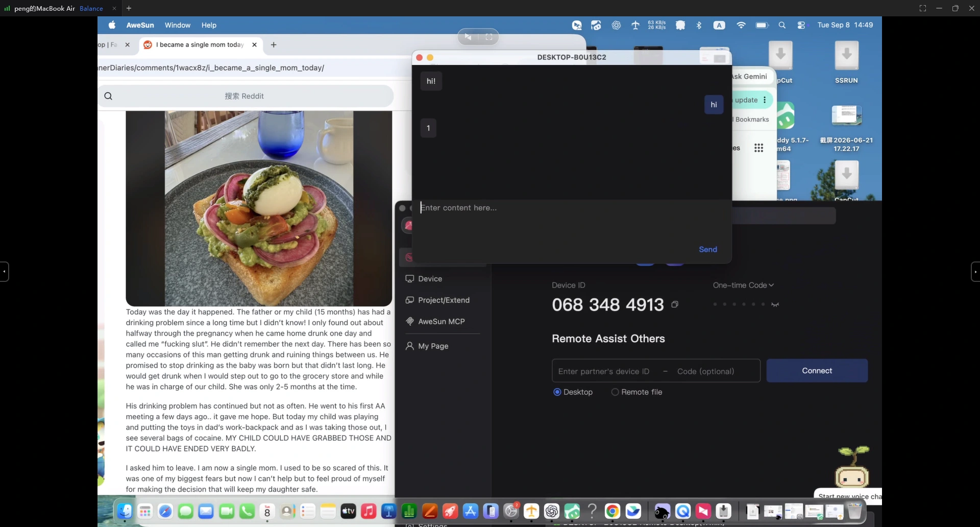This screenshot has width=980, height=527.
Task: Open Launchpad from the Dock
Action: tap(145, 511)
